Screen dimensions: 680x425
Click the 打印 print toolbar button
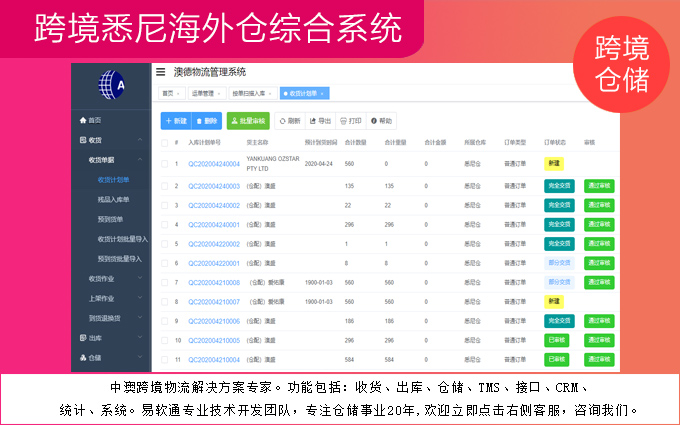coord(350,120)
